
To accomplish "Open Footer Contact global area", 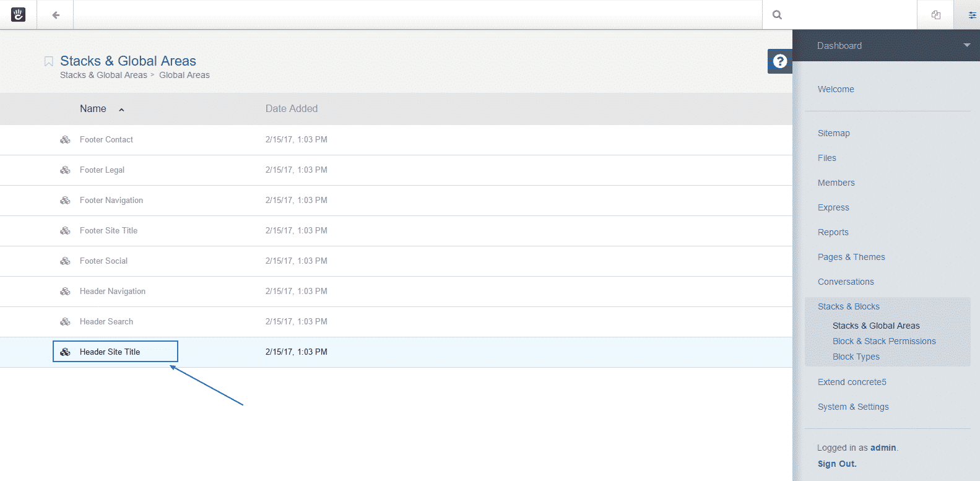I will [106, 139].
